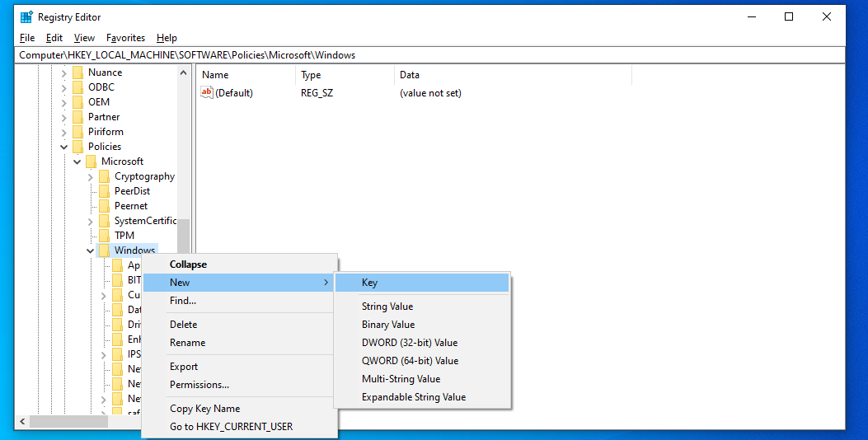Choose Go to HKEY_CURRENT_USER

[x=240, y=427]
